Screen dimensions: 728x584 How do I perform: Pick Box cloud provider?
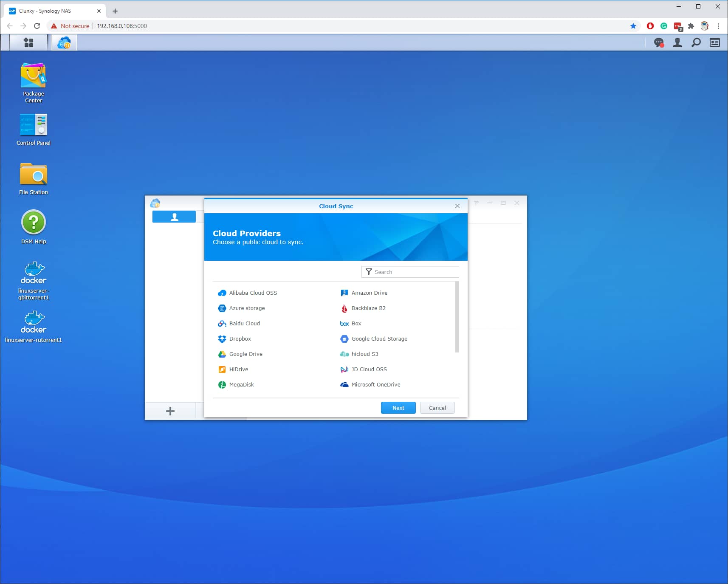click(351, 323)
